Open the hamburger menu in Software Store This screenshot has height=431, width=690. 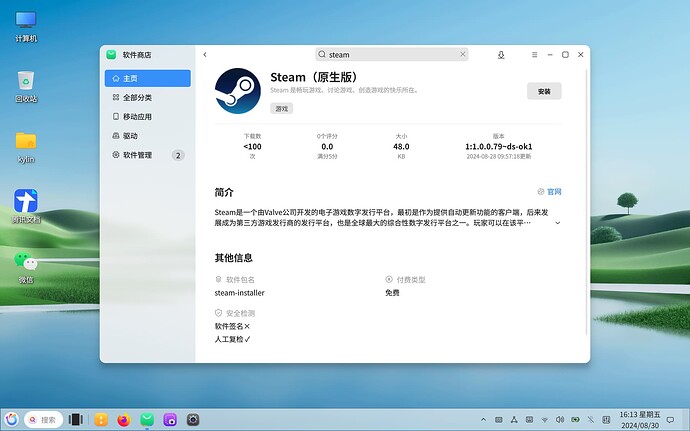pos(534,55)
